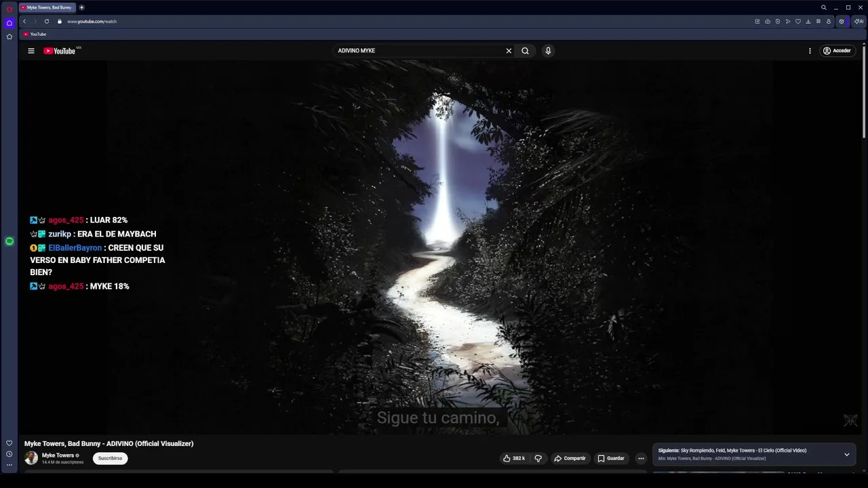
Task: Click the snapshot/share page icon in address bar
Action: pyautogui.click(x=757, y=21)
